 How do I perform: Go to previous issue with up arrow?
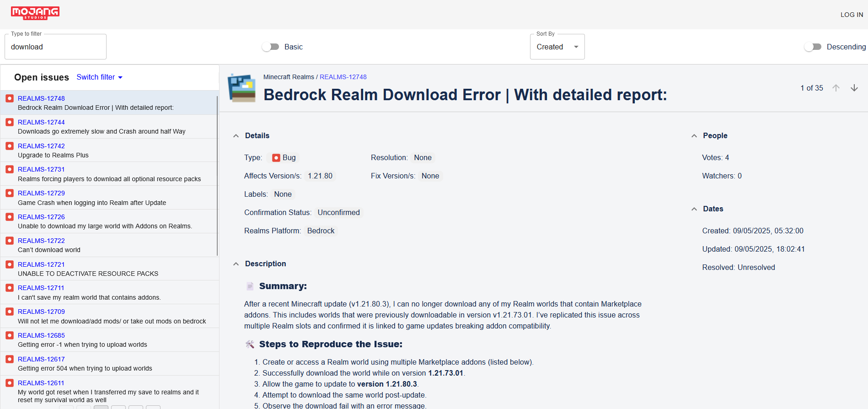tap(836, 88)
